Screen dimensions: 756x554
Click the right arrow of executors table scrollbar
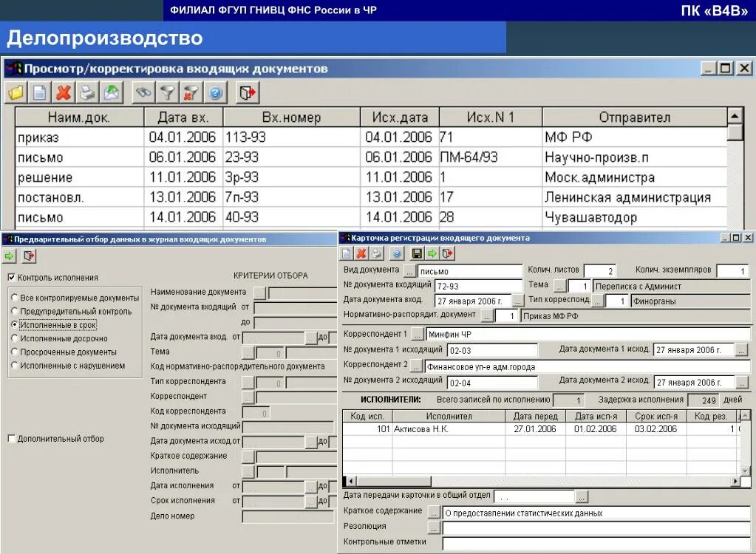click(735, 481)
